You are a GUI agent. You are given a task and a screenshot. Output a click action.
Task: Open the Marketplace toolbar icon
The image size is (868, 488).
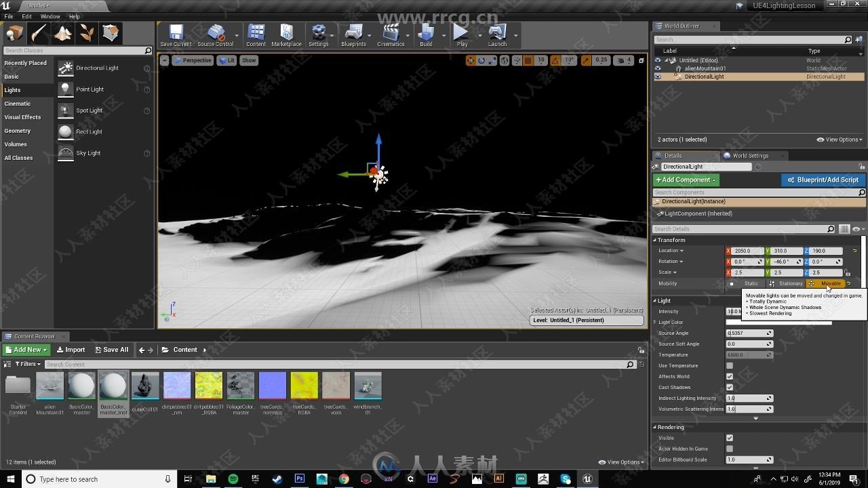click(286, 35)
